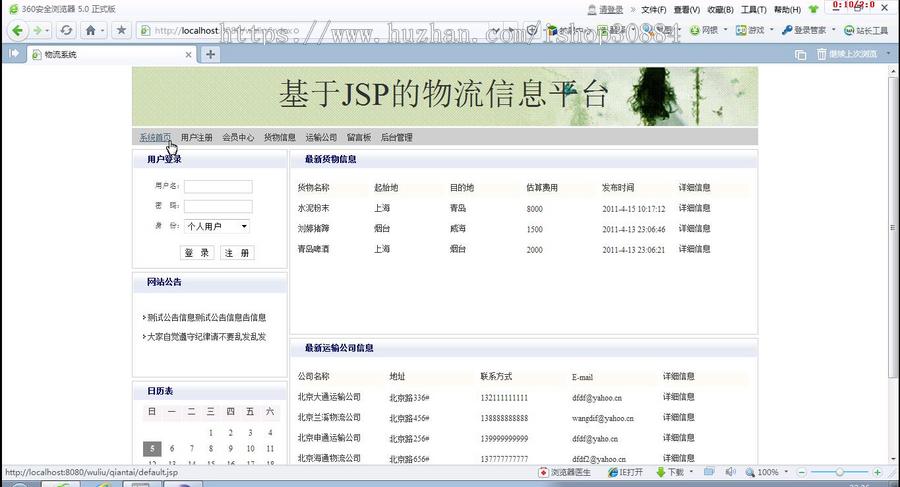Screen dimensions: 900x487
Task: Click the favorites star icon
Action: (121, 30)
